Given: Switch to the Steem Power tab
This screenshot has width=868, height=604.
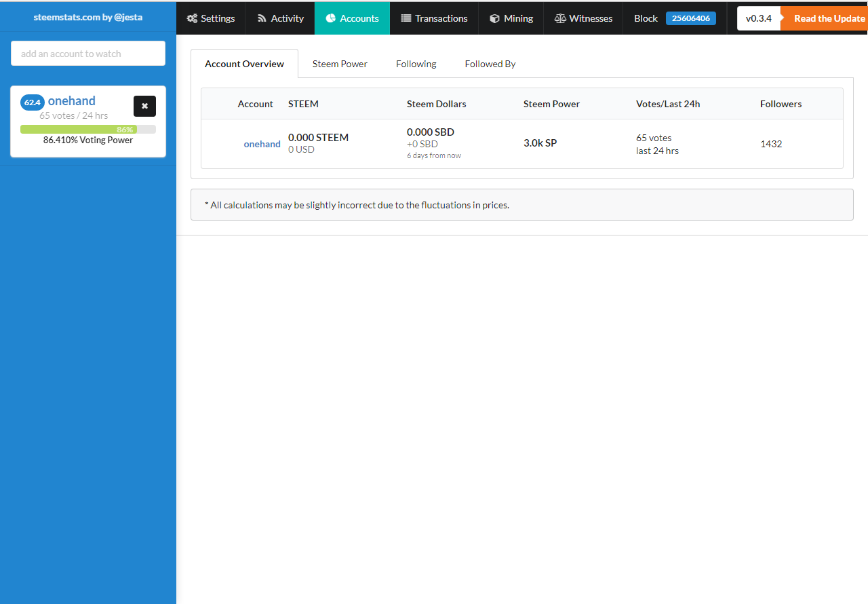Looking at the screenshot, I should (x=340, y=64).
